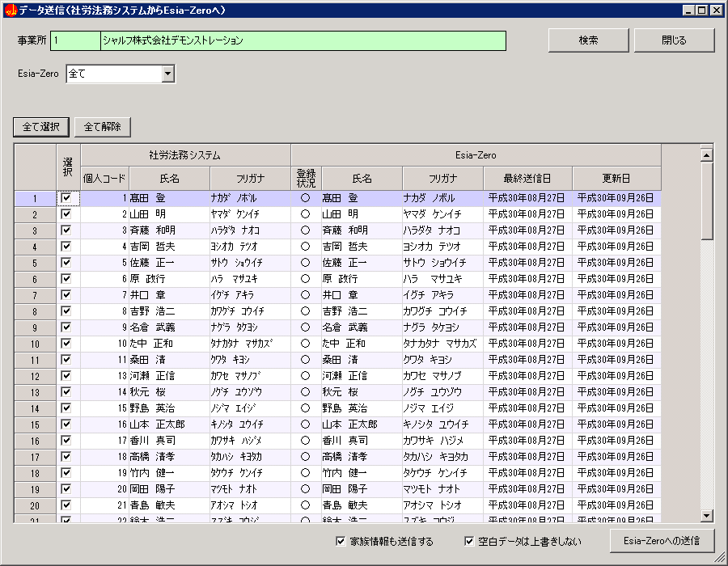The height and width of the screenshot is (566, 728).
Task: Click 登録状況 circle for 野島 英治
Action: coord(305,408)
